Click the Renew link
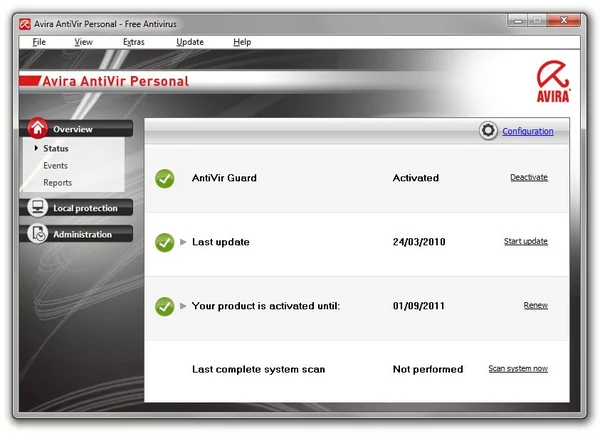 pyautogui.click(x=536, y=305)
